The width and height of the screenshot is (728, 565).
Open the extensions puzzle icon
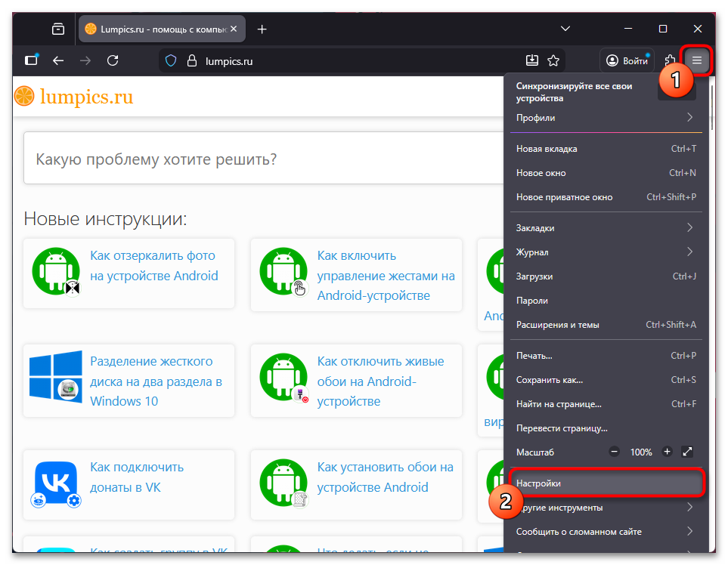pos(670,60)
